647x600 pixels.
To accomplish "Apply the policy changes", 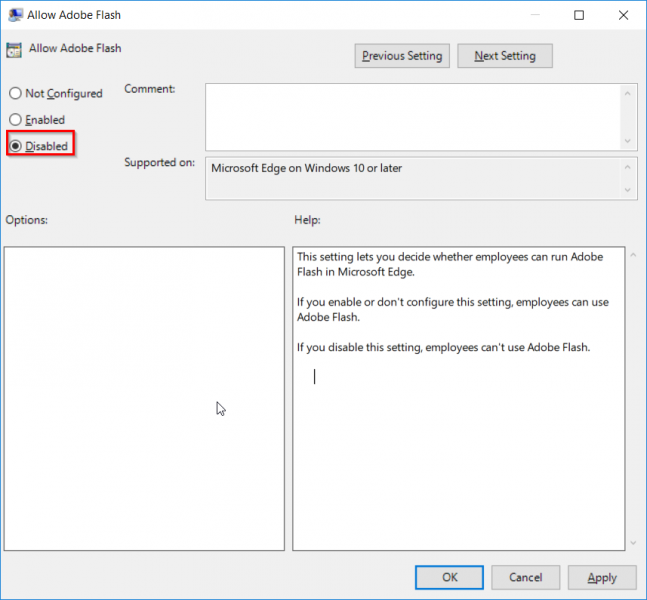I will [602, 577].
